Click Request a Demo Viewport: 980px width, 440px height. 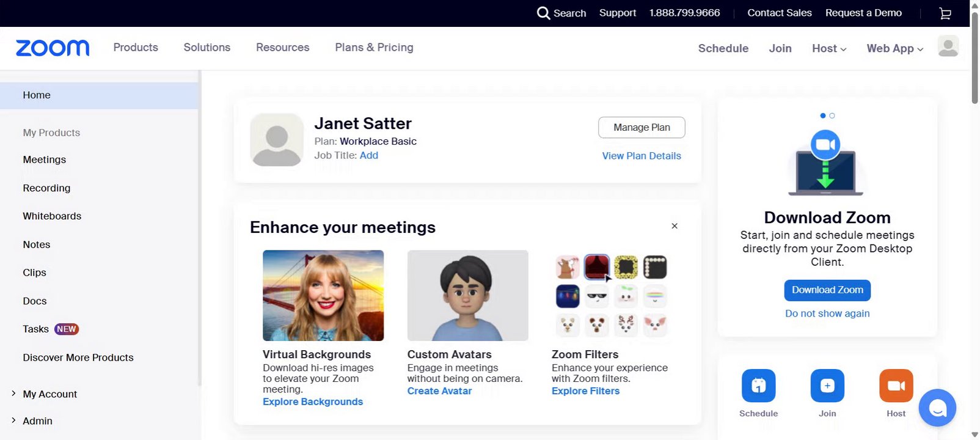tap(863, 13)
